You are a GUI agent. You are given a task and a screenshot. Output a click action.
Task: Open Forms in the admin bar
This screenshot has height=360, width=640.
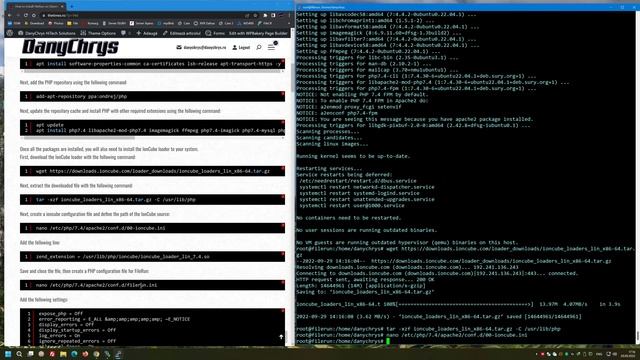coord(215,33)
